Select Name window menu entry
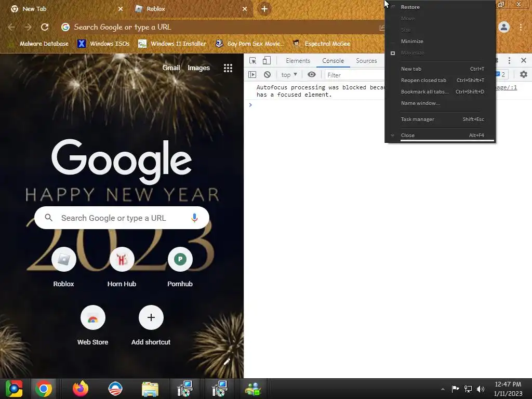 440,103
